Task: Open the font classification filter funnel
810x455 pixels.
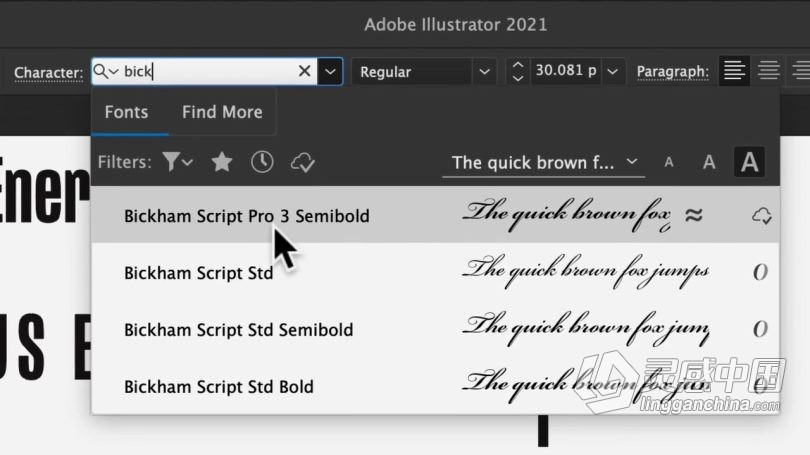Action: coord(177,162)
